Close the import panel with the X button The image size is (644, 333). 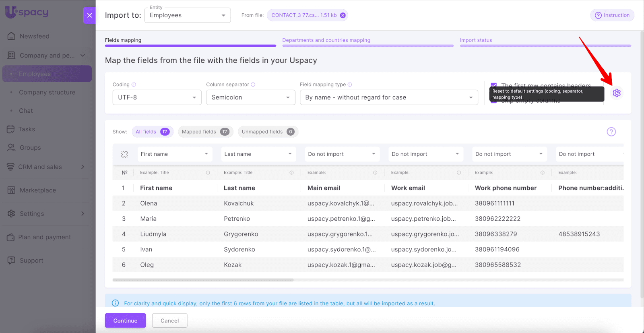click(89, 15)
